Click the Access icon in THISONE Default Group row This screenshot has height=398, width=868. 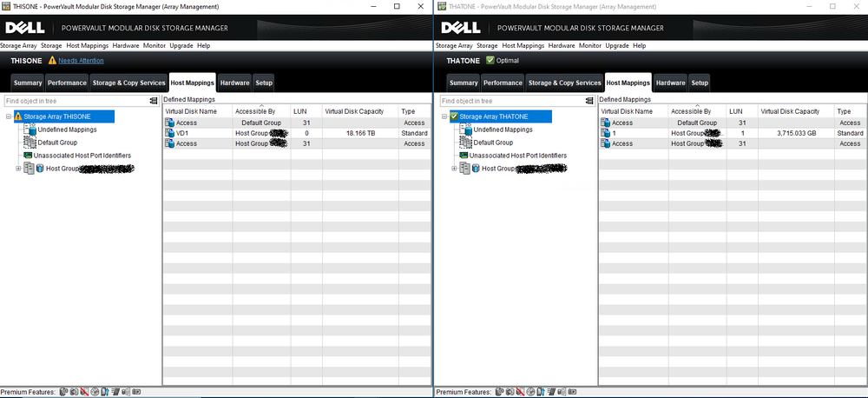coord(170,123)
